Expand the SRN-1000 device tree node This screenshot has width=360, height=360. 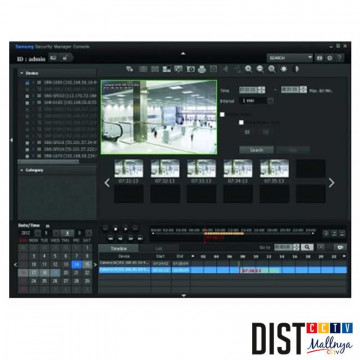pyautogui.click(x=33, y=82)
